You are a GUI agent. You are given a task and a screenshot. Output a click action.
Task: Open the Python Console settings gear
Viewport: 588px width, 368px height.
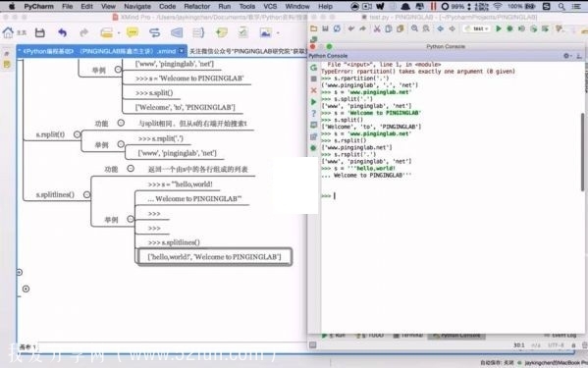click(566, 56)
